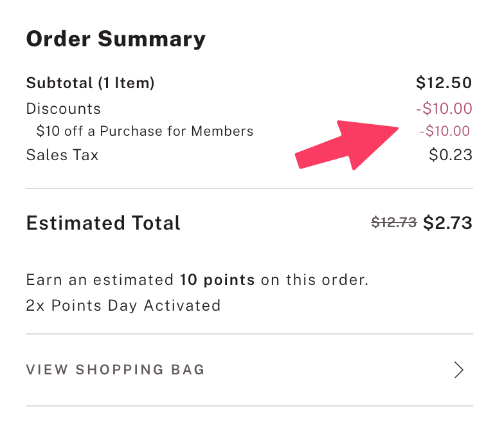Click the member discount -$10.00 amount
The height and width of the screenshot is (440, 504).
(x=444, y=131)
